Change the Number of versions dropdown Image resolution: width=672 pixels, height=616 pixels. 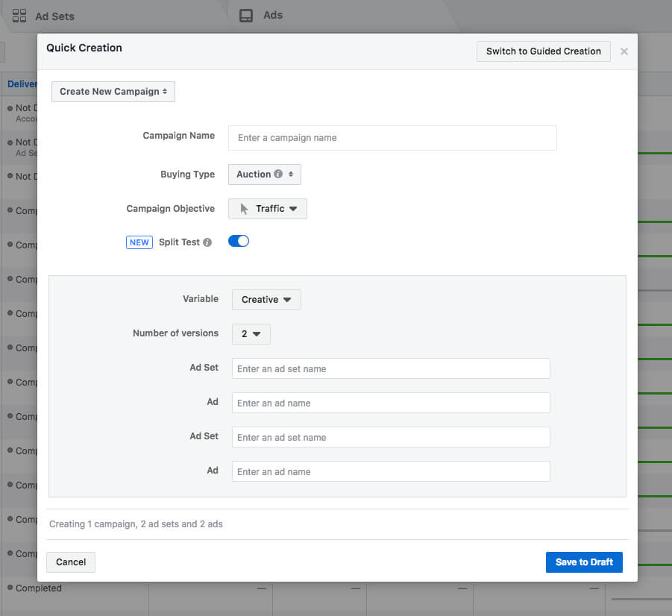coord(251,334)
